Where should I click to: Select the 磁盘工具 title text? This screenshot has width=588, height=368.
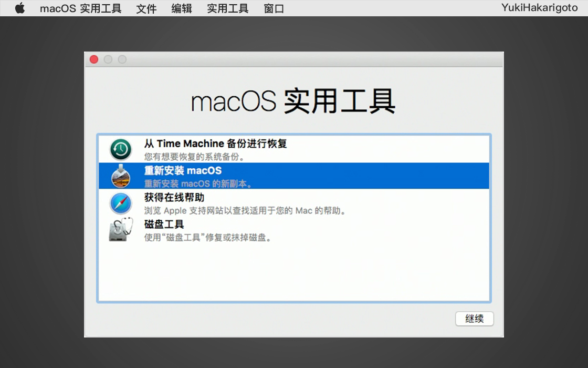164,224
